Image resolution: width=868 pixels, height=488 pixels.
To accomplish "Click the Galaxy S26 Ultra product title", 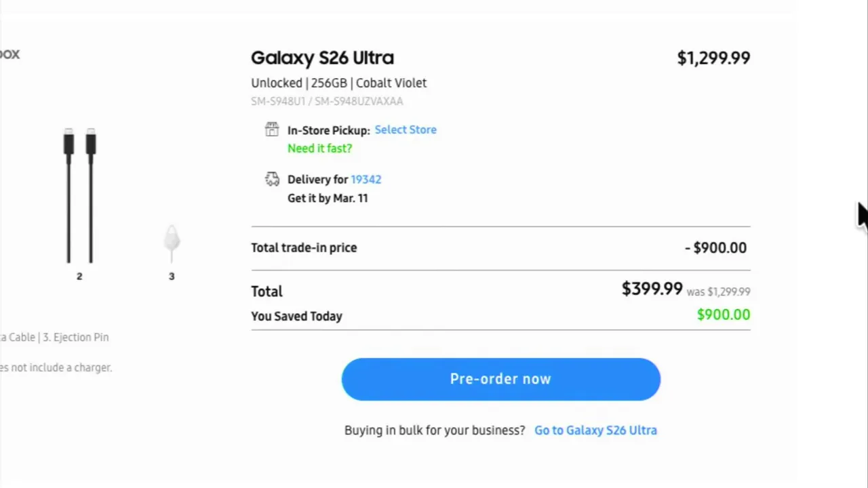I will pos(322,58).
